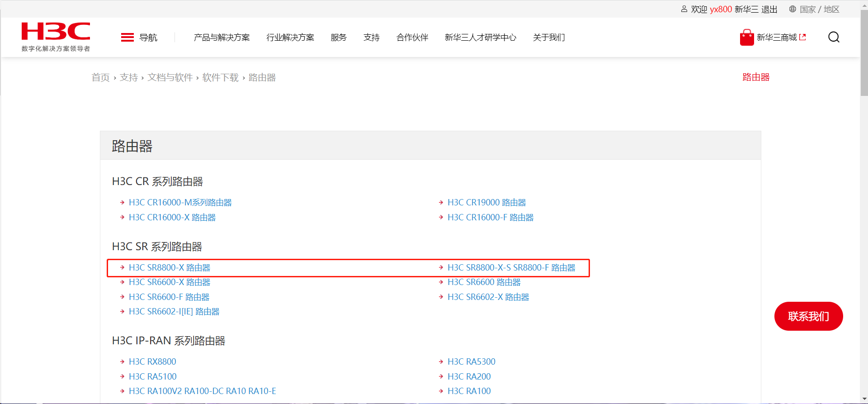Open the 关于我们 menu
Image resolution: width=868 pixels, height=404 pixels.
point(549,38)
